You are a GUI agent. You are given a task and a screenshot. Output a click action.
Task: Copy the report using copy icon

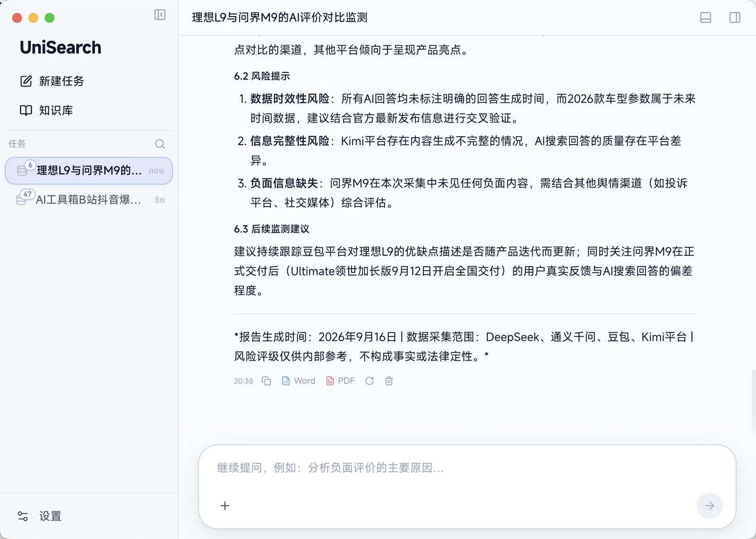pos(266,381)
